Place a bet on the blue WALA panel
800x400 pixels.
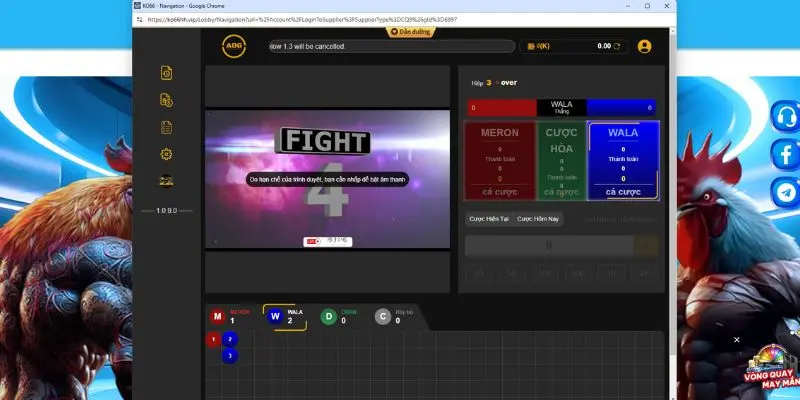tap(623, 161)
